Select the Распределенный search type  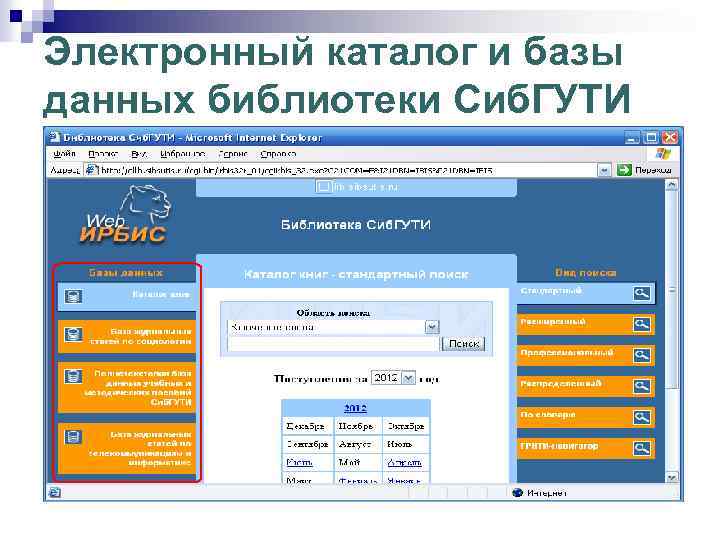[x=586, y=386]
